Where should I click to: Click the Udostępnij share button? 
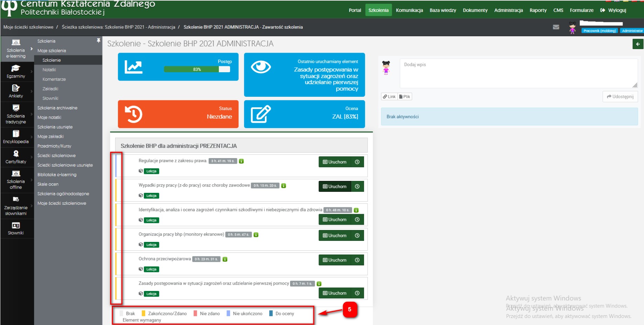(x=620, y=97)
